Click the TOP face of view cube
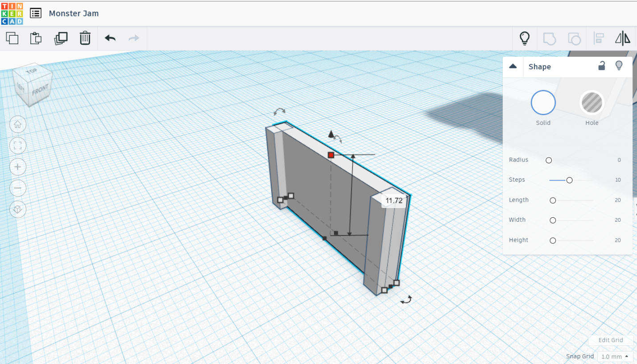This screenshot has width=637, height=364. [31, 71]
